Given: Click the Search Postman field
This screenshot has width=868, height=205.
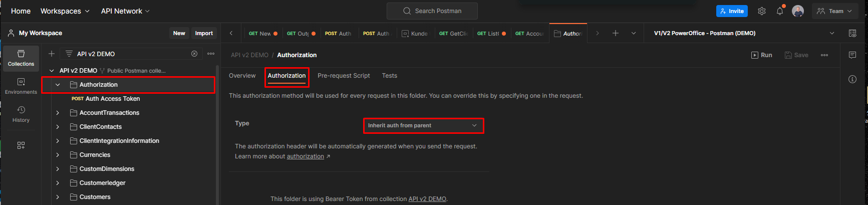Looking at the screenshot, I should (x=432, y=11).
